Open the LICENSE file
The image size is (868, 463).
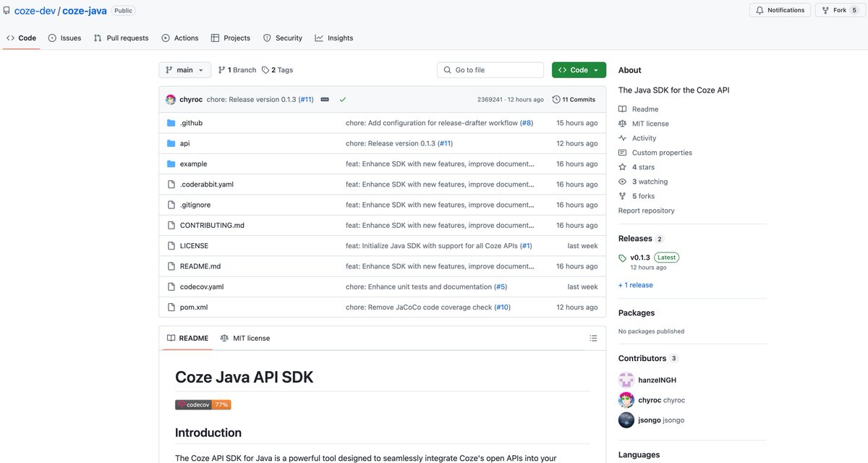click(x=194, y=246)
